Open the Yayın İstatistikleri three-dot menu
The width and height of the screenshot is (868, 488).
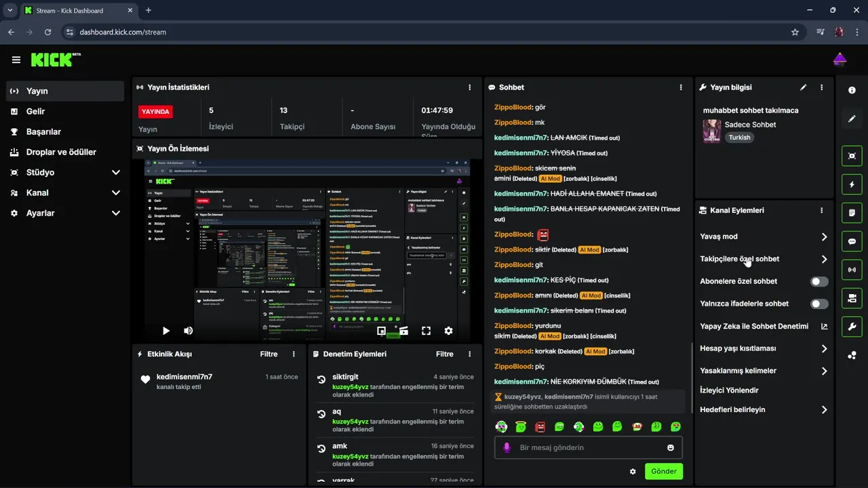[x=469, y=87]
